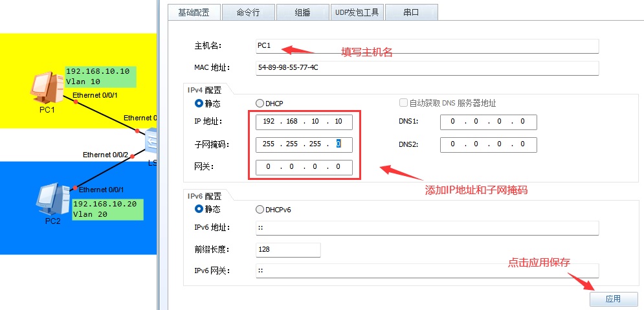Select IPv4 DHCP radio button

260,104
